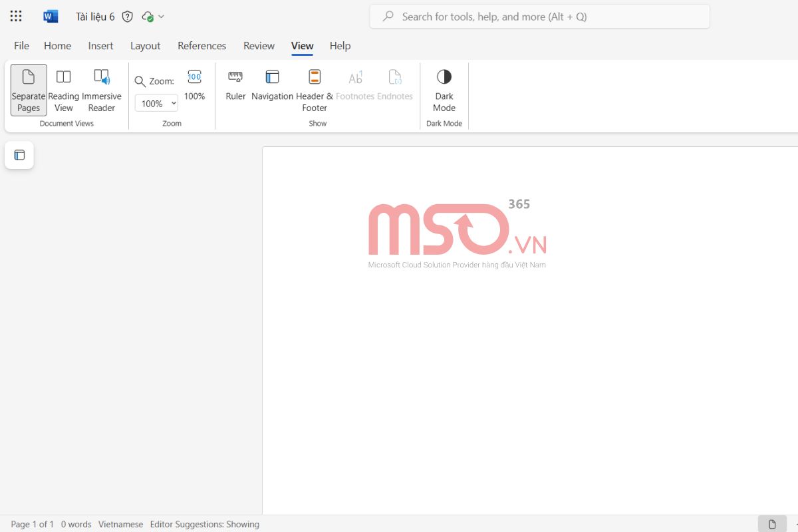Switch to the Home tab
This screenshot has width=798, height=532.
tap(58, 46)
